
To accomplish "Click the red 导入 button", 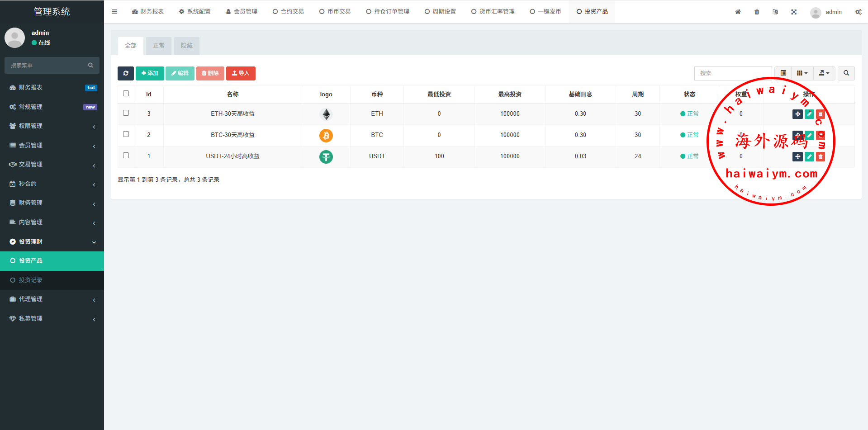I will pyautogui.click(x=241, y=73).
